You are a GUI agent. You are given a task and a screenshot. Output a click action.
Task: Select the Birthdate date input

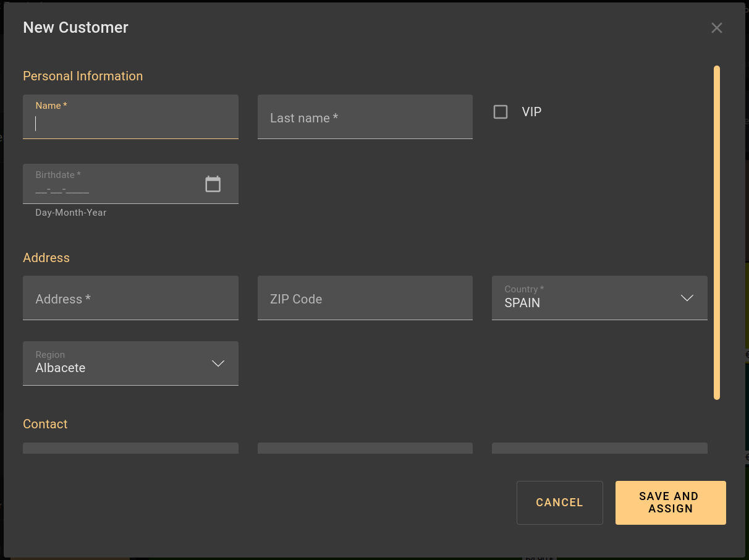pos(111,190)
